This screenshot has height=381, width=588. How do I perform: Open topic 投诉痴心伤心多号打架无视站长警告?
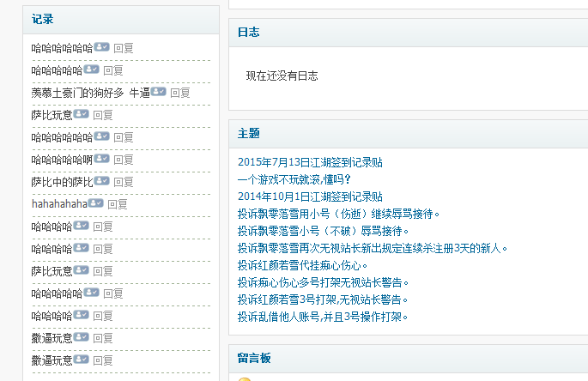click(323, 283)
